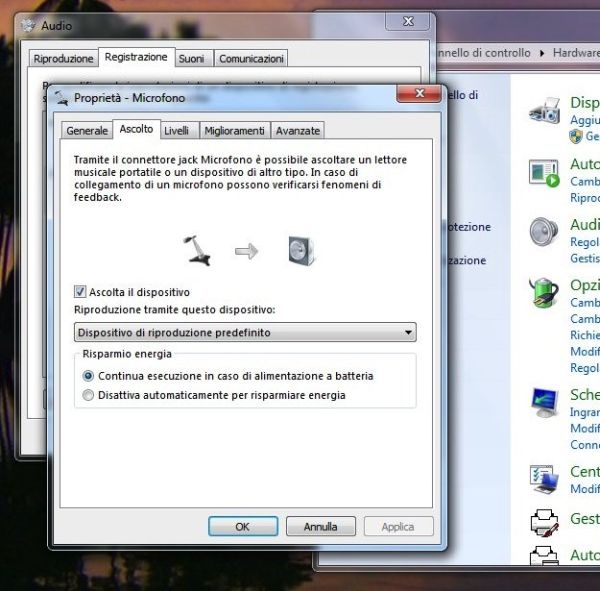This screenshot has width=600, height=591.
Task: Select "Disattiva automaticamente per risparmiare energia" option
Action: point(89,395)
